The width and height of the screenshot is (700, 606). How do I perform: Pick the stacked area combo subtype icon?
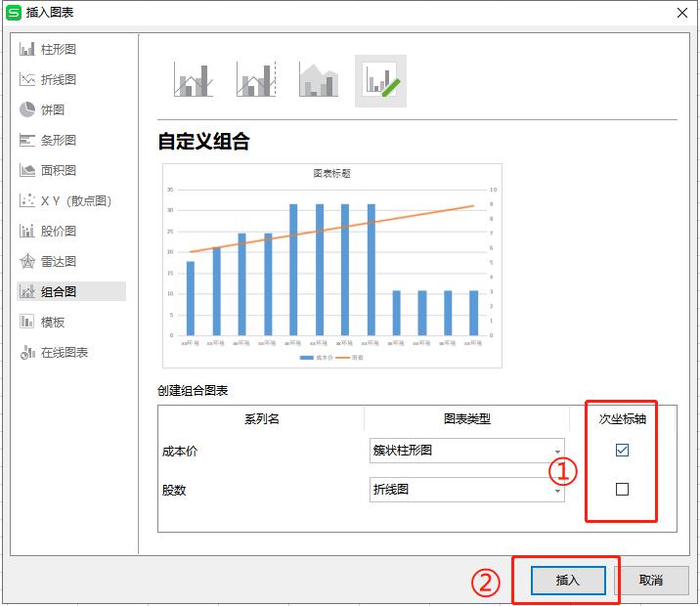pyautogui.click(x=318, y=80)
